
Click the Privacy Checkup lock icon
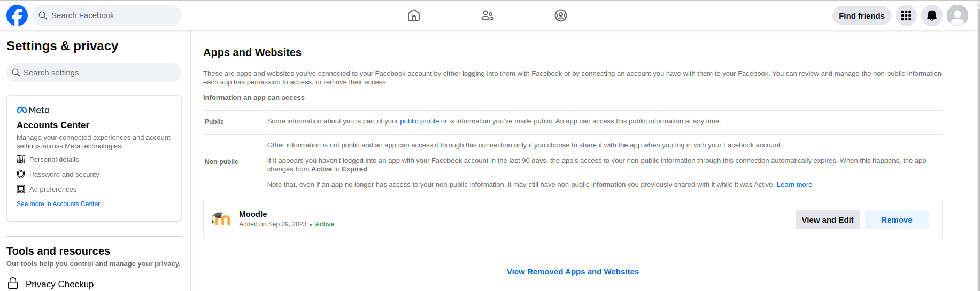coord(13,283)
